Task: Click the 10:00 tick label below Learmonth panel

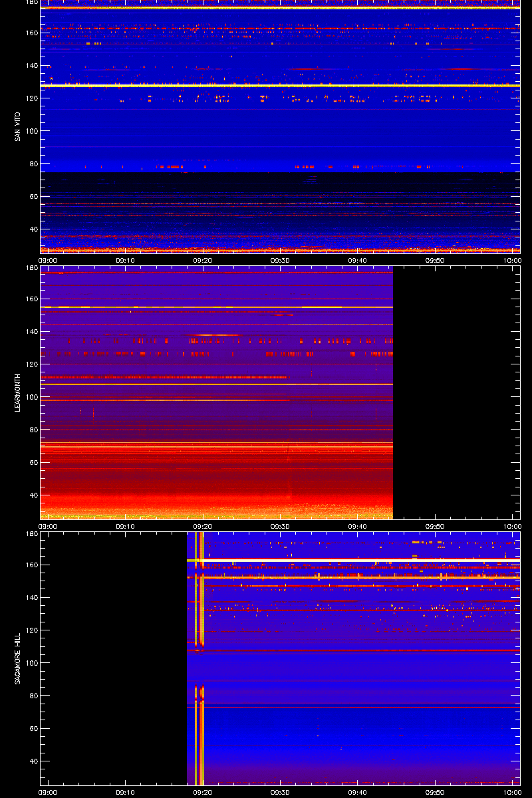Action: click(512, 527)
